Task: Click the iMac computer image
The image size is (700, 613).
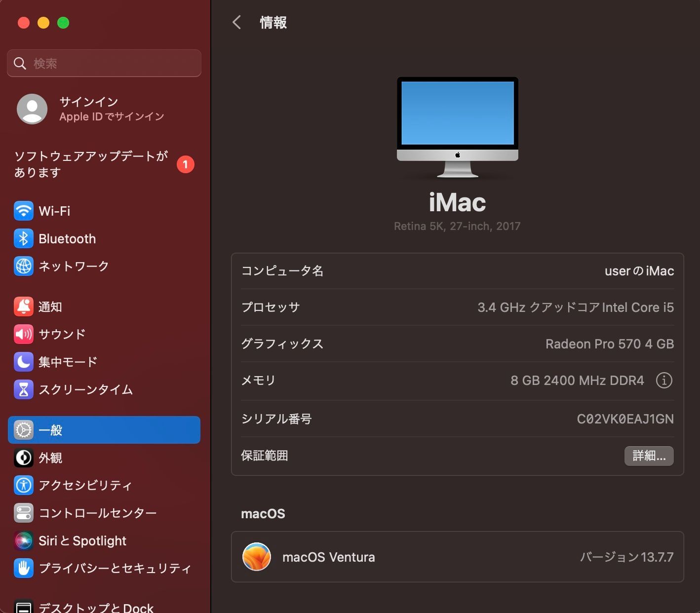Action: 458,127
